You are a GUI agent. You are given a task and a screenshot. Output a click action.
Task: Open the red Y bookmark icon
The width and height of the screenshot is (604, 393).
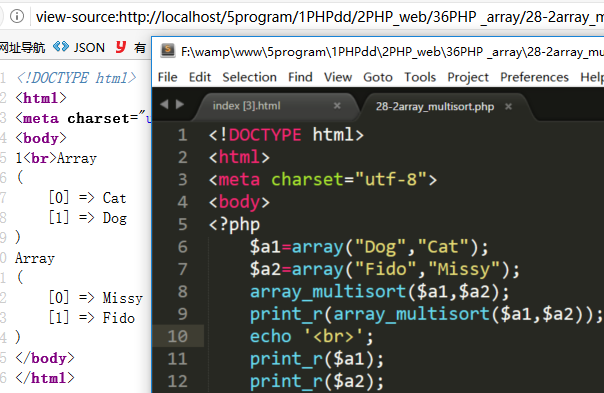121,47
